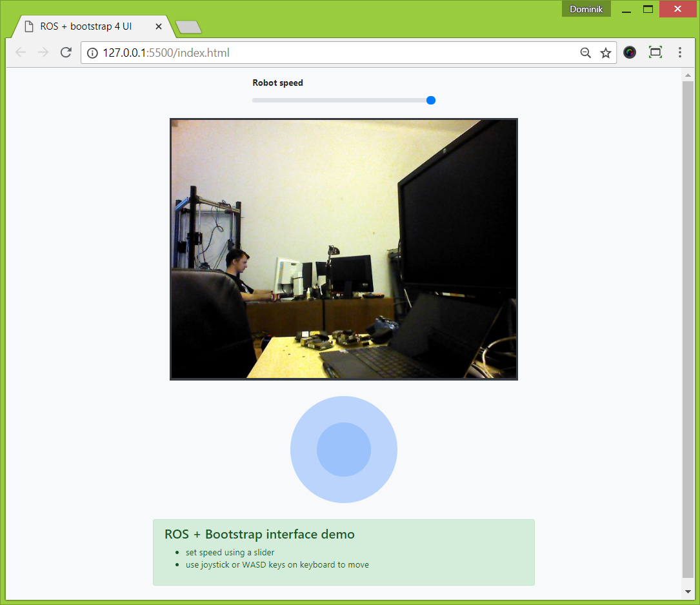Click 'set speed using a slider' text
700x605 pixels.
tap(230, 552)
